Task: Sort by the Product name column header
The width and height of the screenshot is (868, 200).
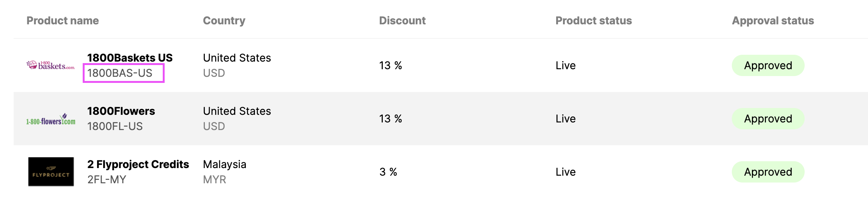Action: [63, 21]
